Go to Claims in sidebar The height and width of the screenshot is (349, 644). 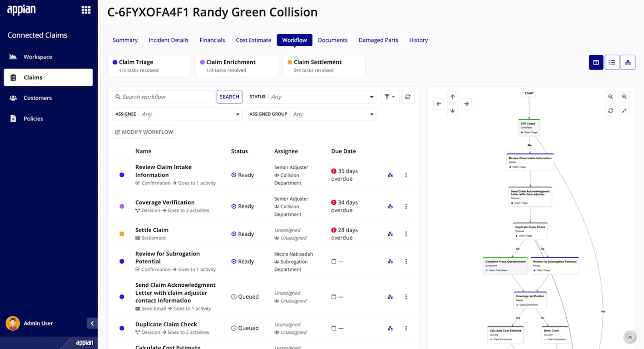pyautogui.click(x=48, y=77)
